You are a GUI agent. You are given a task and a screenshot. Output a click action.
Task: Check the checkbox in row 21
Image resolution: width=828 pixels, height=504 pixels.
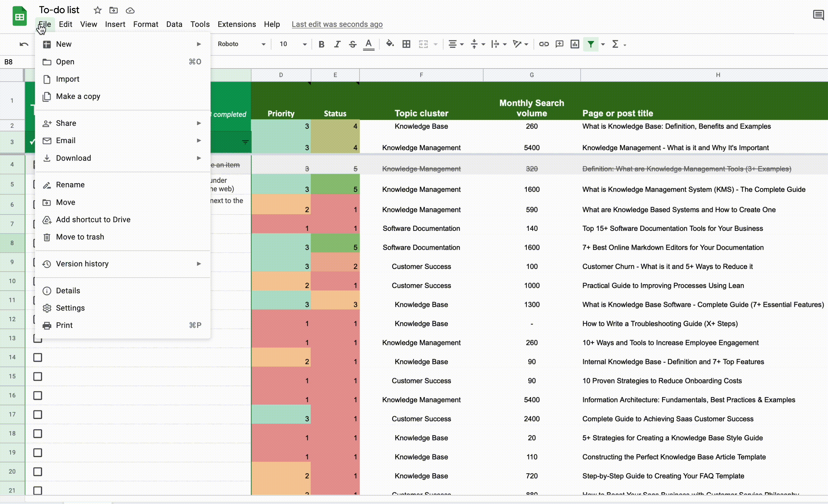click(x=37, y=490)
